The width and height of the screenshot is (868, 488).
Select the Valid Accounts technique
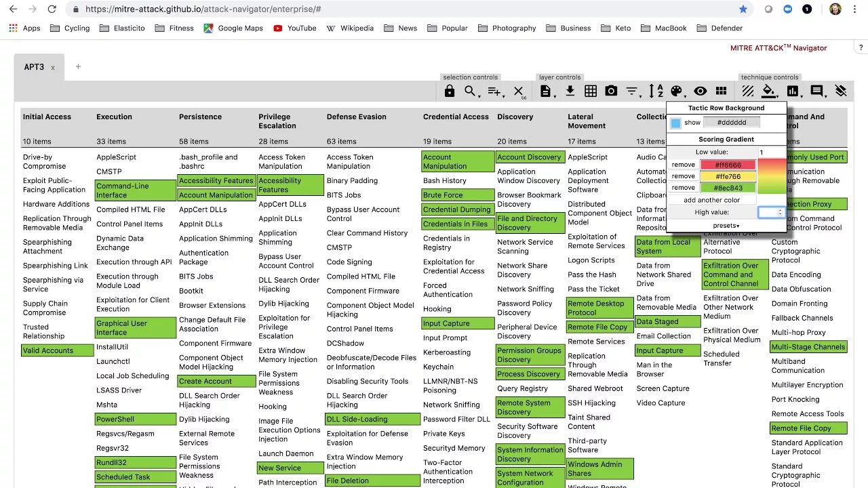[x=57, y=350]
